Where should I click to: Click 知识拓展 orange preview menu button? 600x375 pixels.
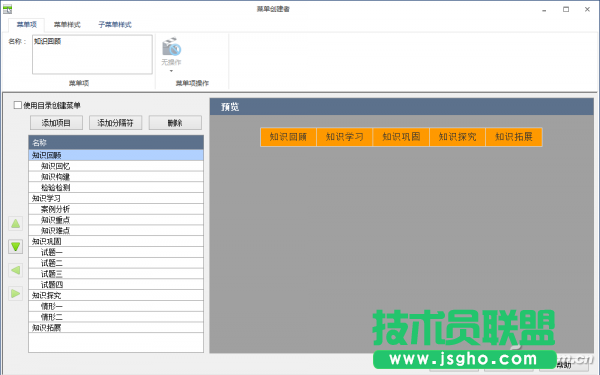(514, 137)
